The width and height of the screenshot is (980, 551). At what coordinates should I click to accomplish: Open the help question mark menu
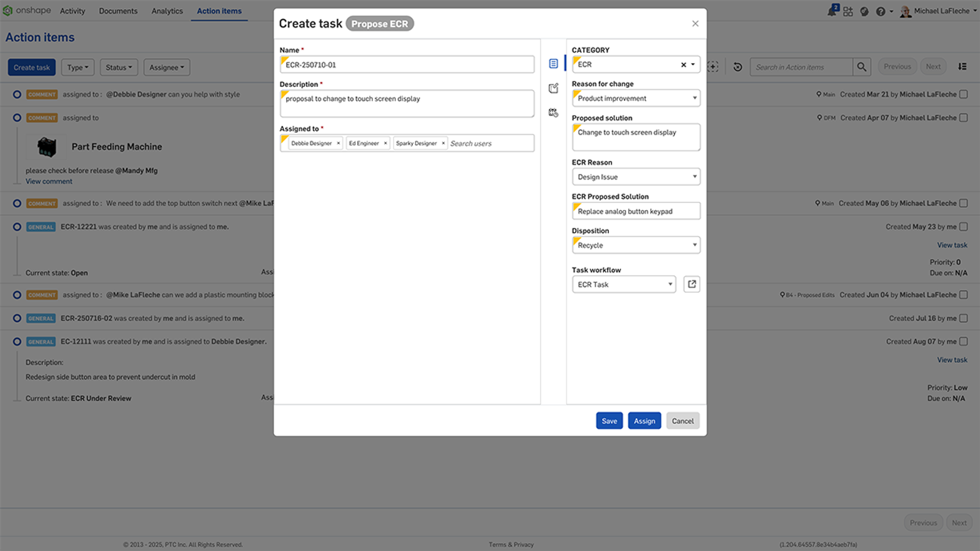pyautogui.click(x=880, y=10)
